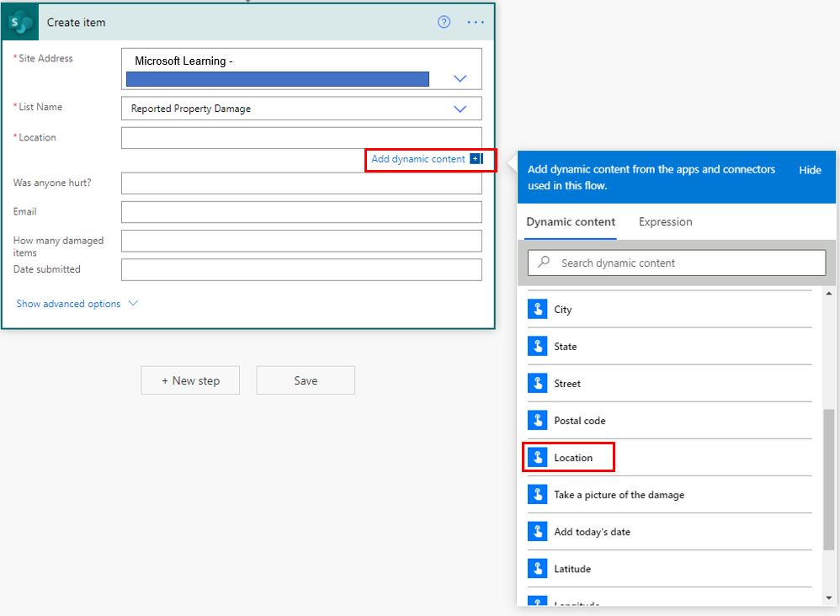The height and width of the screenshot is (616, 840).
Task: Click the Save button
Action: coord(306,380)
